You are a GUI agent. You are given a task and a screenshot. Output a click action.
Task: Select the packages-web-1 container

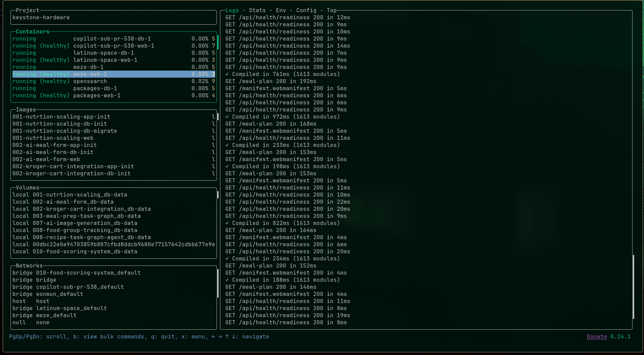pyautogui.click(x=97, y=95)
